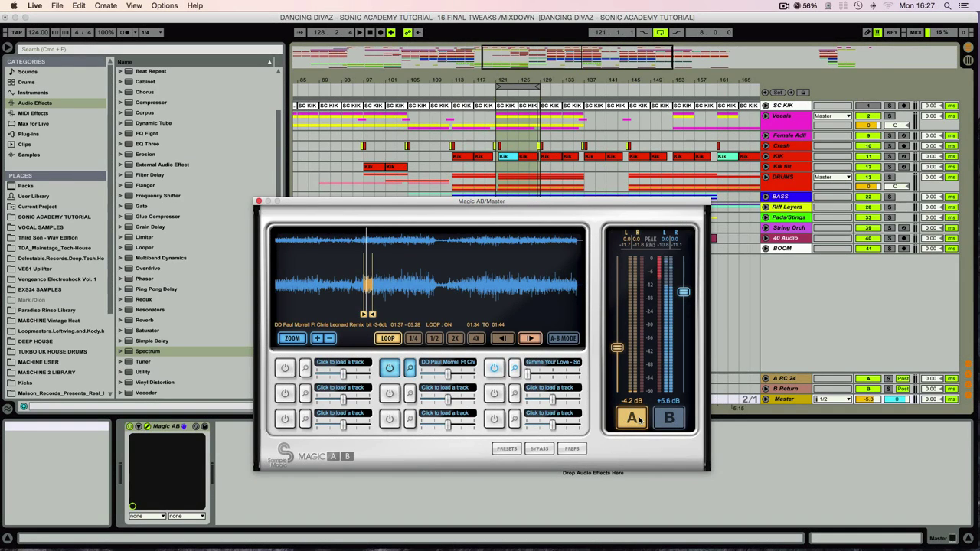This screenshot has height=551, width=980.
Task: Open MIDI Effects category in browser
Action: tap(33, 113)
